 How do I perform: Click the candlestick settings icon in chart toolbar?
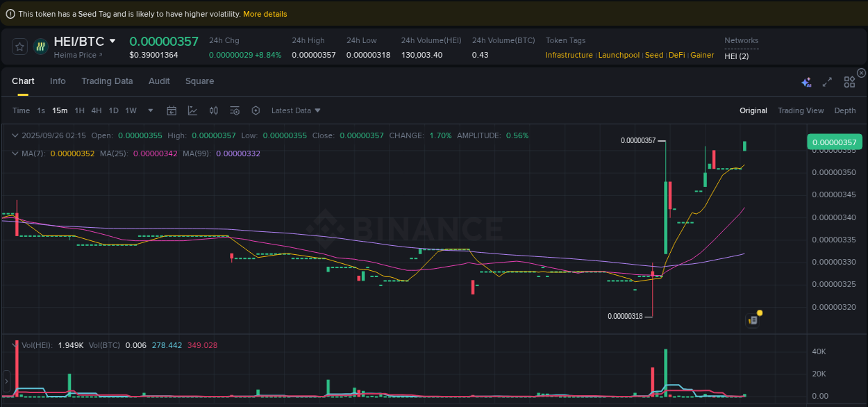pyautogui.click(x=213, y=110)
